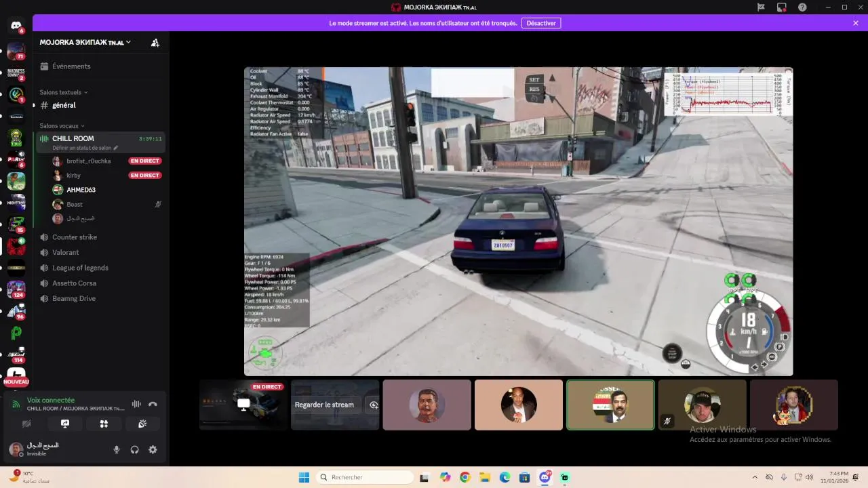The width and height of the screenshot is (868, 488).
Task: Select the Stalin avatar participant tile
Action: coord(427,405)
